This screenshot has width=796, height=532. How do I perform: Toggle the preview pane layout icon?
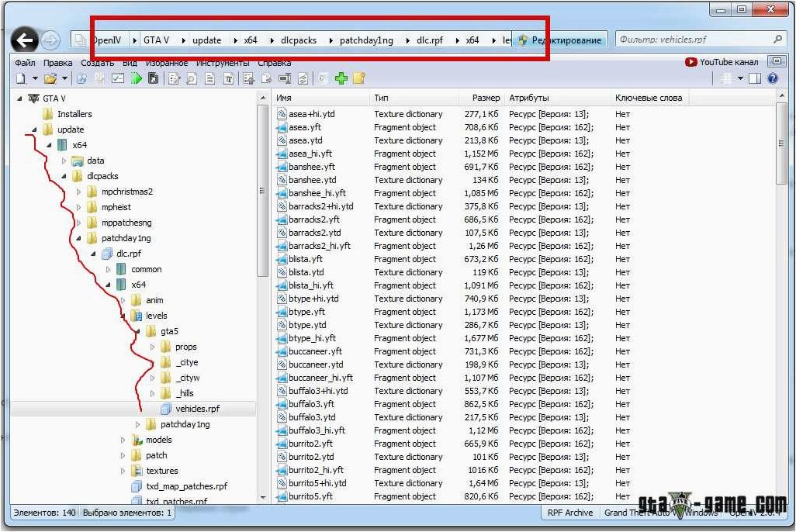(x=756, y=78)
